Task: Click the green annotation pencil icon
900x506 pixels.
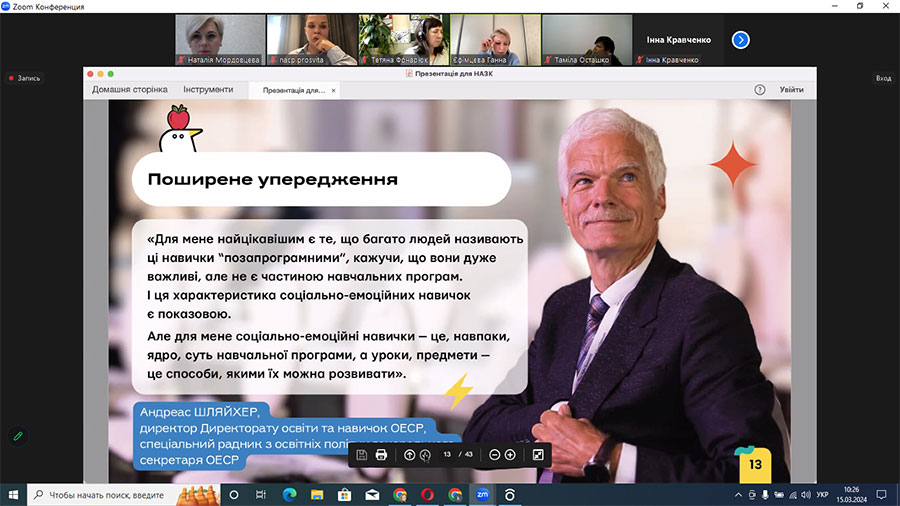Action: [17, 436]
